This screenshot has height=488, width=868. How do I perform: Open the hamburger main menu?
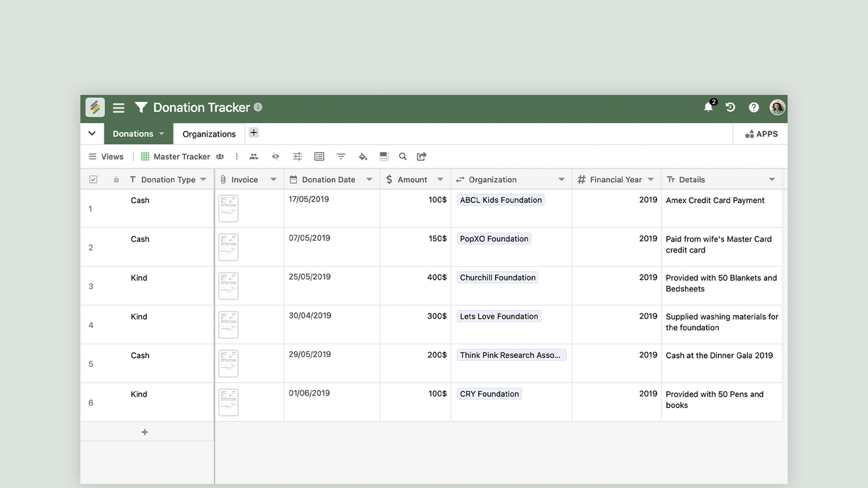(x=119, y=108)
